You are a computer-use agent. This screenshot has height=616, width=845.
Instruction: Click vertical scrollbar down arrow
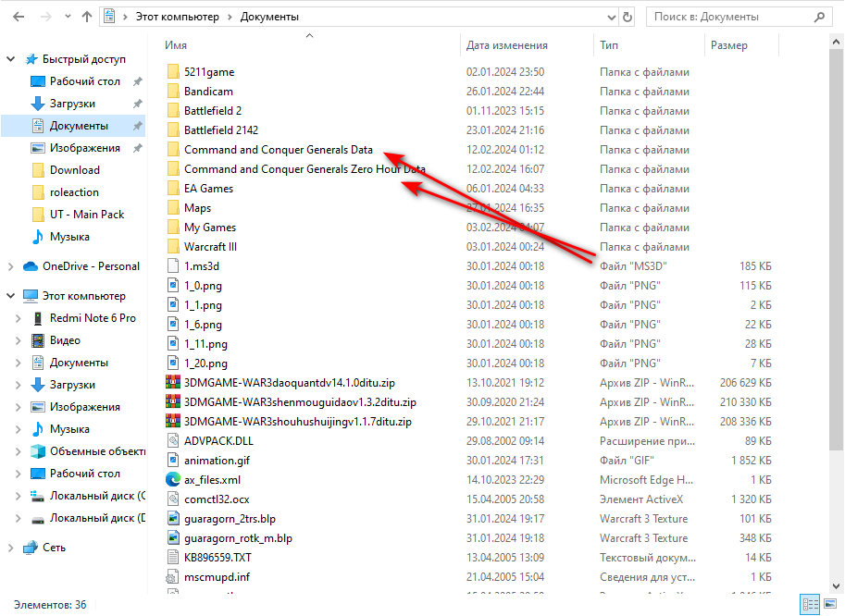pos(836,586)
